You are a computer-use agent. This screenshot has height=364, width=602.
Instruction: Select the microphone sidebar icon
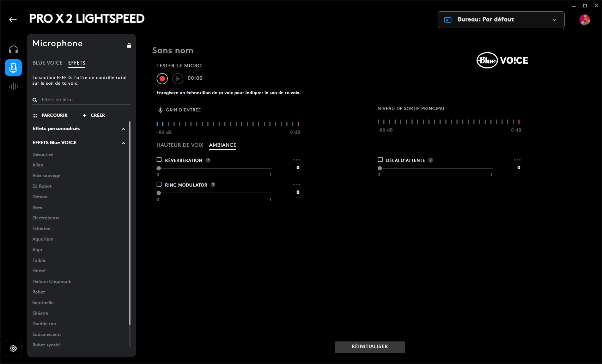[13, 68]
